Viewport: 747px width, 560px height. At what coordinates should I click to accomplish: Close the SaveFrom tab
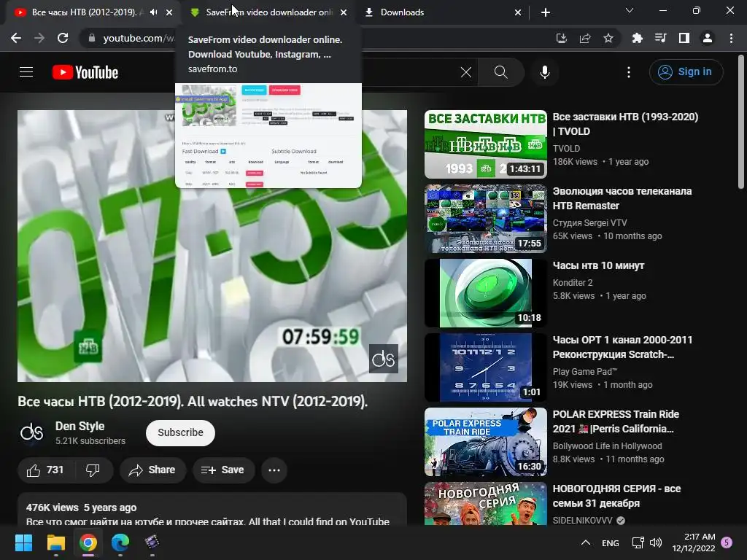[x=344, y=12]
